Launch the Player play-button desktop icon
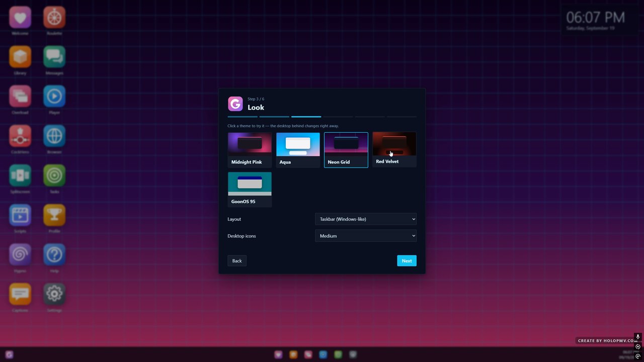This screenshot has height=362, width=644. pos(54,96)
